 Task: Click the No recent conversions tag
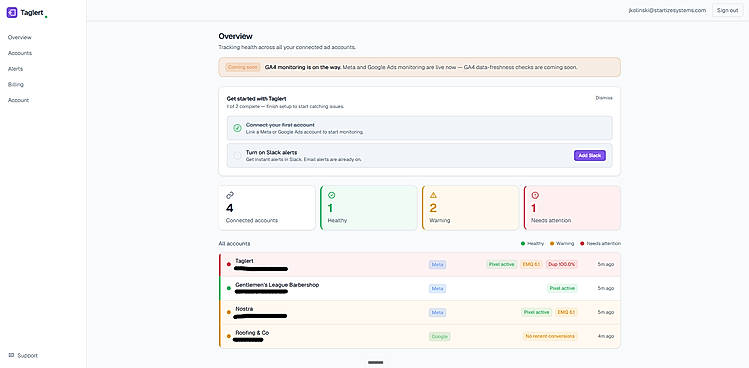click(x=550, y=336)
